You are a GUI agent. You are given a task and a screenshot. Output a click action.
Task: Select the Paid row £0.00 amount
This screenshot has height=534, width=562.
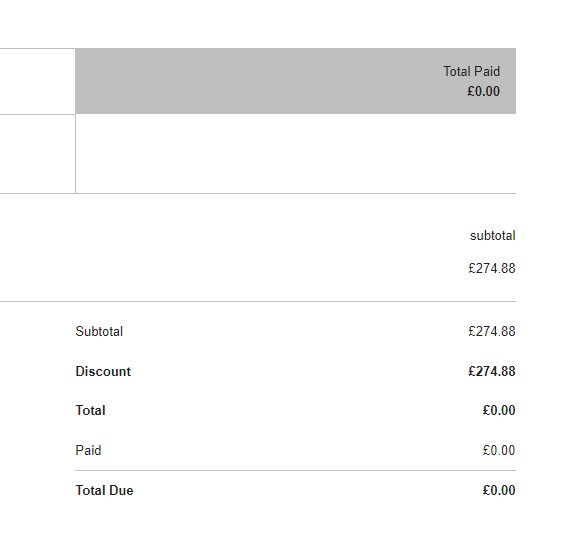tap(499, 450)
